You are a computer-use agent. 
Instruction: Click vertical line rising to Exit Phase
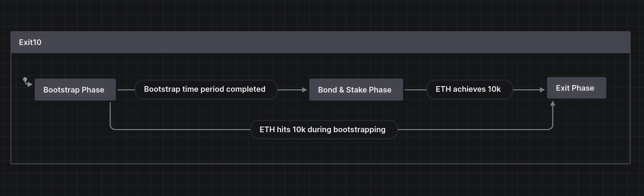click(553, 117)
